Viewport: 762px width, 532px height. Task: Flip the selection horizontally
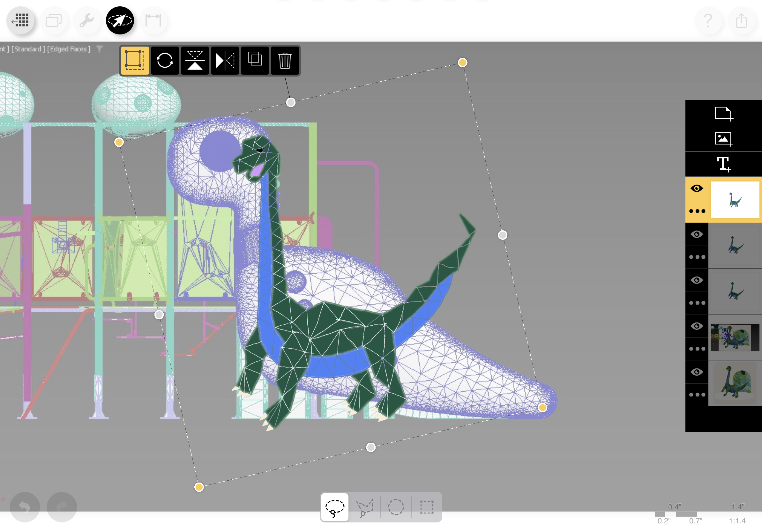pyautogui.click(x=225, y=60)
